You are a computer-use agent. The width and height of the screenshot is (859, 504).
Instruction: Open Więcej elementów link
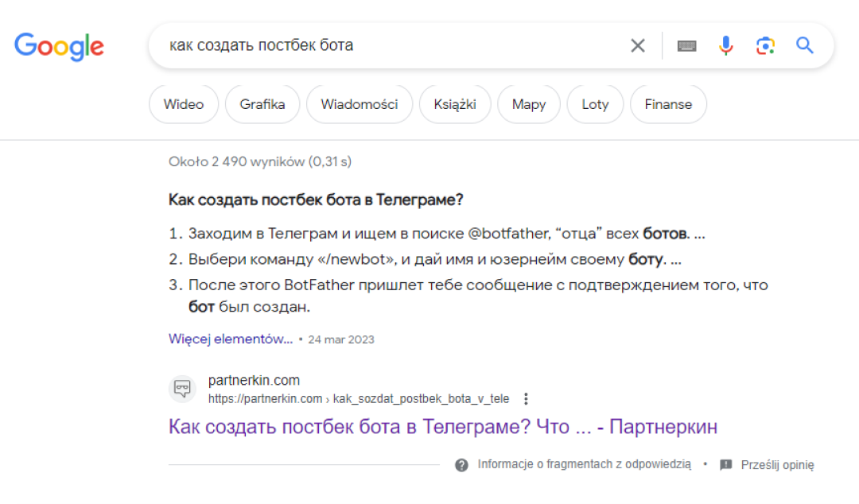click(231, 339)
